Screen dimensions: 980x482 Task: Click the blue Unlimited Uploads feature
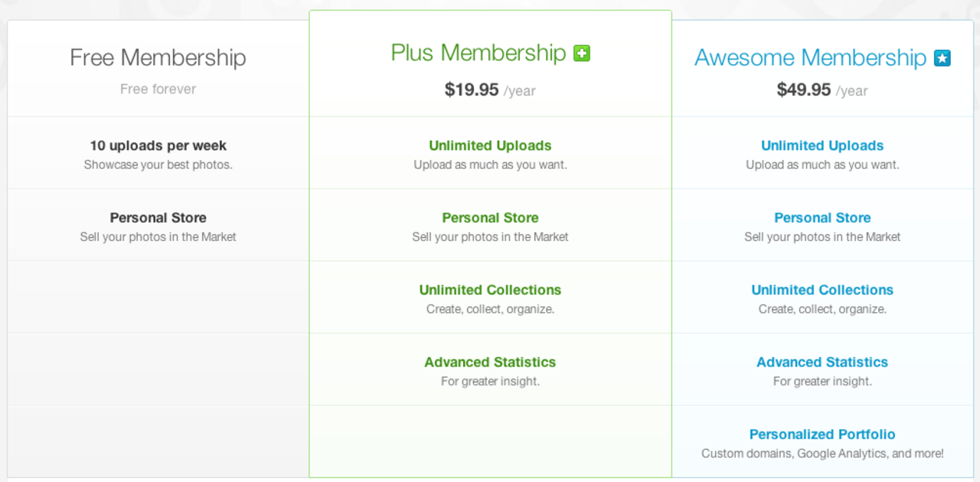[x=822, y=145]
